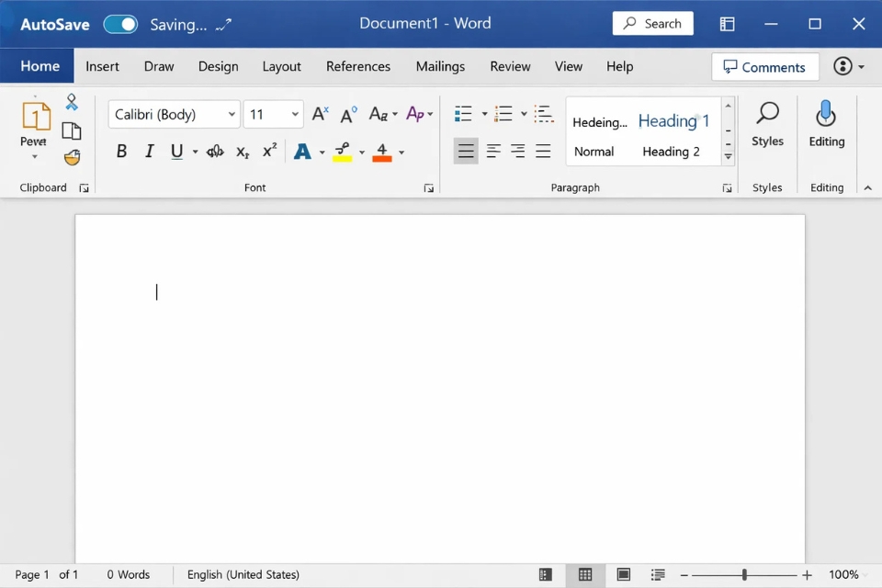Switch to Read Mode view
The image size is (882, 588).
pos(545,574)
